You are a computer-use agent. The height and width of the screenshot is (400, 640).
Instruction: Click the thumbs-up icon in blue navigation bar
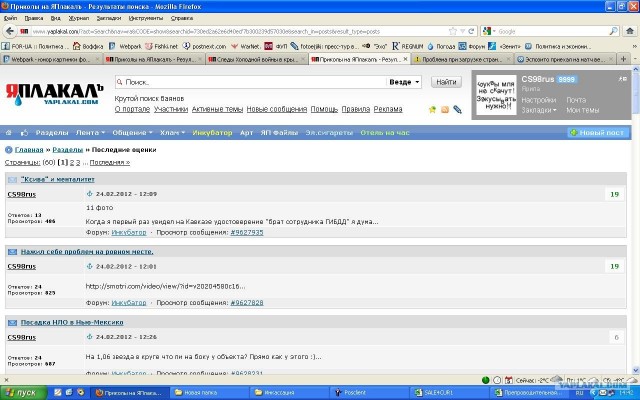click(x=24, y=133)
